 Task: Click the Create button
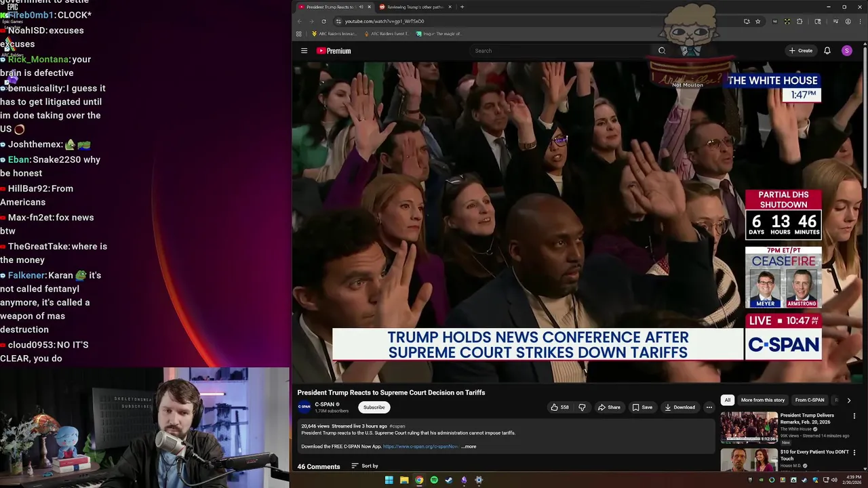pyautogui.click(x=801, y=51)
